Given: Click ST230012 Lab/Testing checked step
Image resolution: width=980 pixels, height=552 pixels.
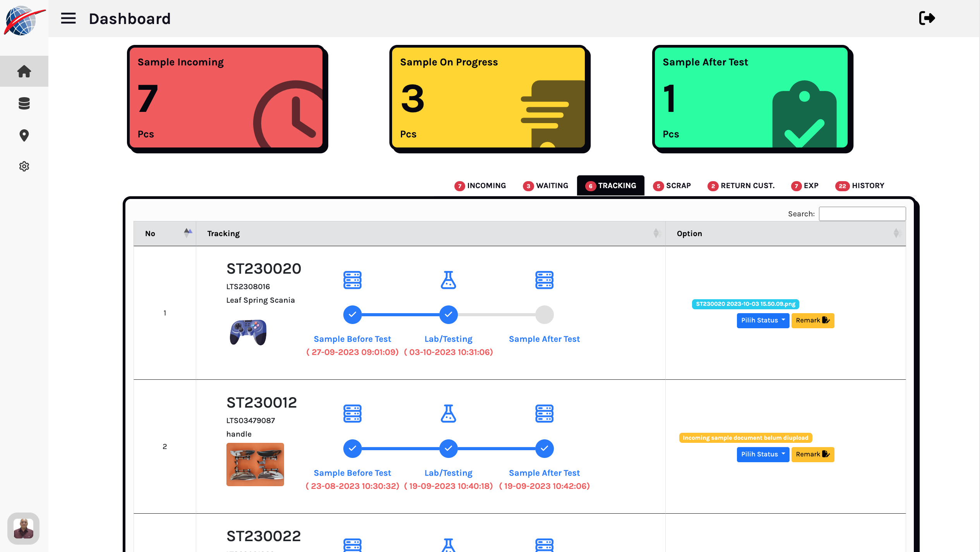Looking at the screenshot, I should click(x=448, y=449).
